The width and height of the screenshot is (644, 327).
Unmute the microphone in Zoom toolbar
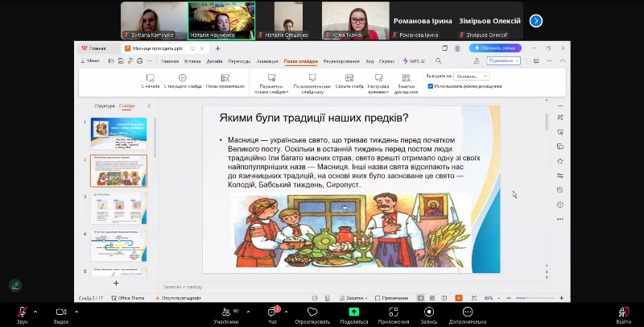tap(22, 312)
